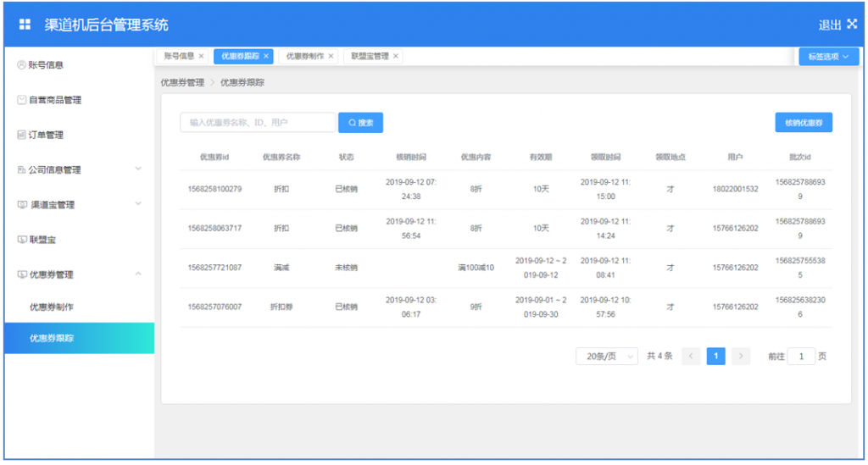
Task: Switch to the 联盟宝管理 tab
Action: 370,56
